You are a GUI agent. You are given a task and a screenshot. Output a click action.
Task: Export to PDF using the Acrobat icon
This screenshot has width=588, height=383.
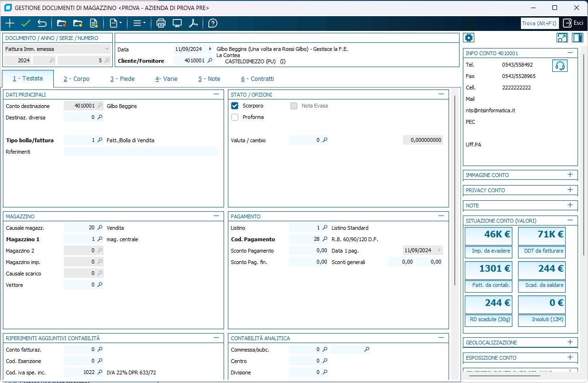193,23
